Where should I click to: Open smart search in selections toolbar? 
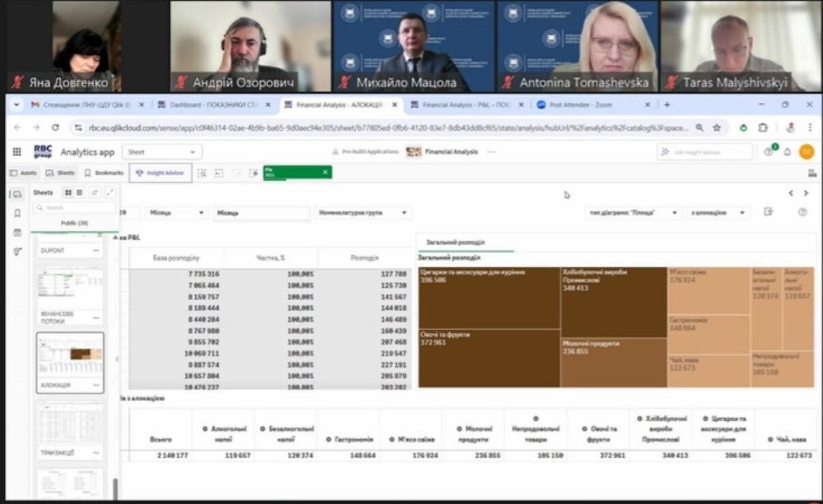pyautogui.click(x=202, y=173)
